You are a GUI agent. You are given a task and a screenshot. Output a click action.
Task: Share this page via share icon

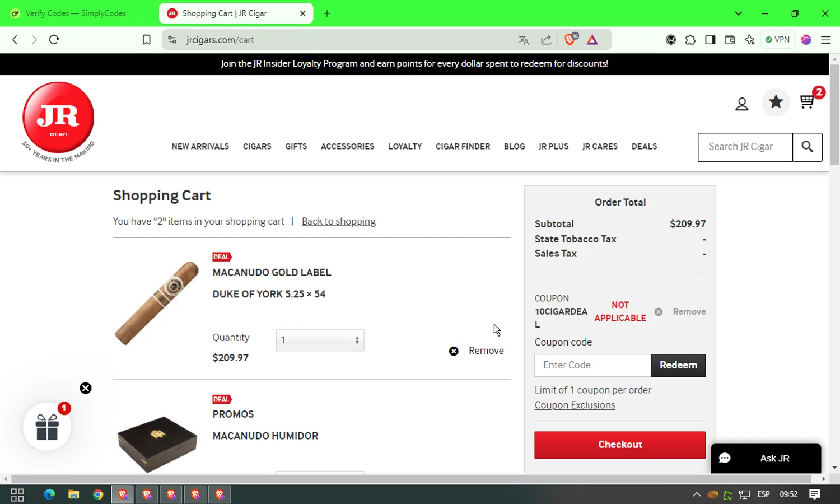546,40
